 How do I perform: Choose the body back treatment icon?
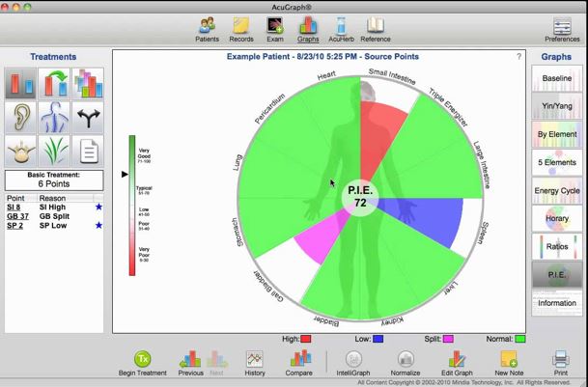tap(54, 118)
